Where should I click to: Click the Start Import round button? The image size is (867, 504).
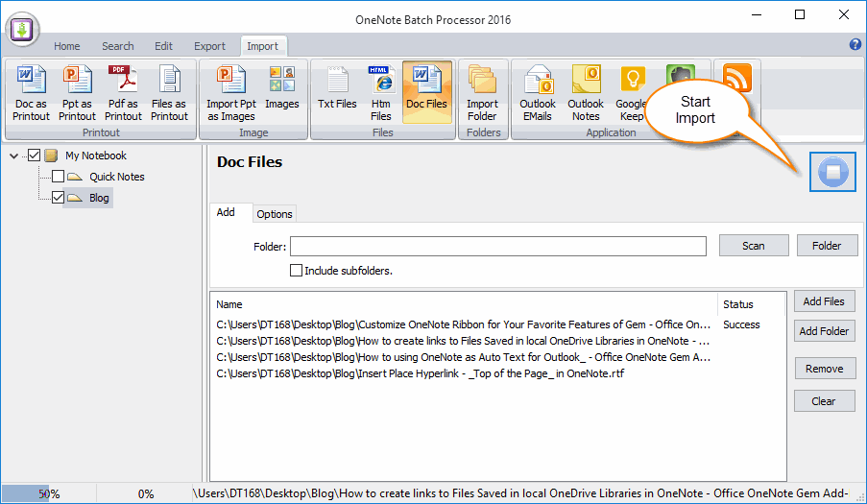point(832,172)
